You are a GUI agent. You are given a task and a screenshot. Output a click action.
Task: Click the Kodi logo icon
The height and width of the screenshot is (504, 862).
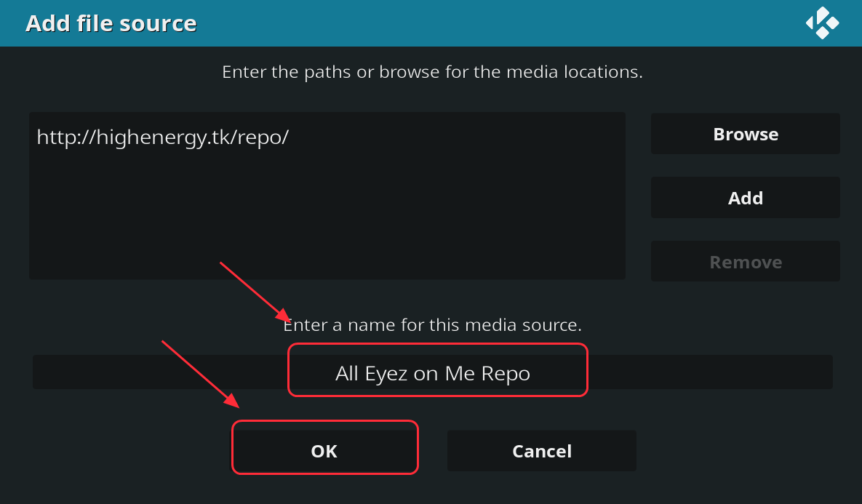pos(822,23)
